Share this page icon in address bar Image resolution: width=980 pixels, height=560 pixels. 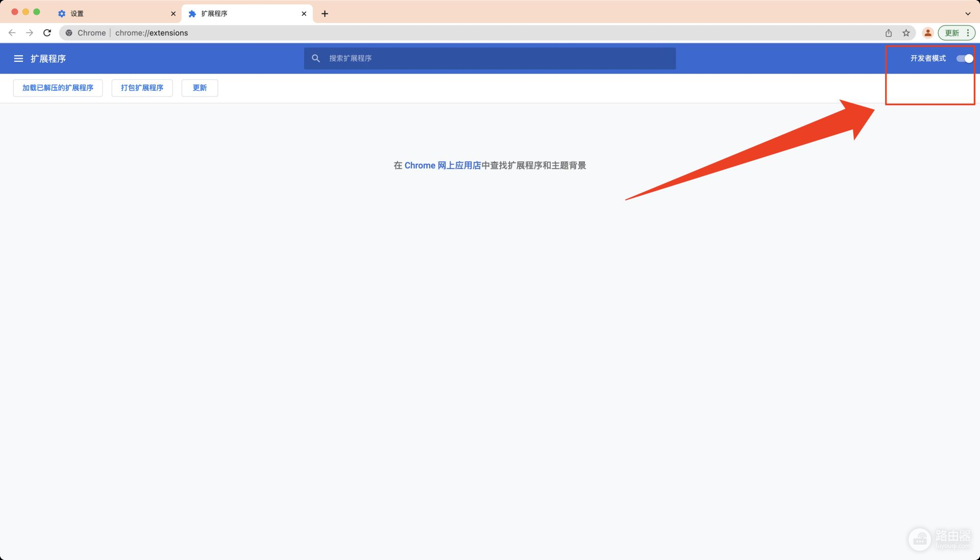(x=889, y=33)
